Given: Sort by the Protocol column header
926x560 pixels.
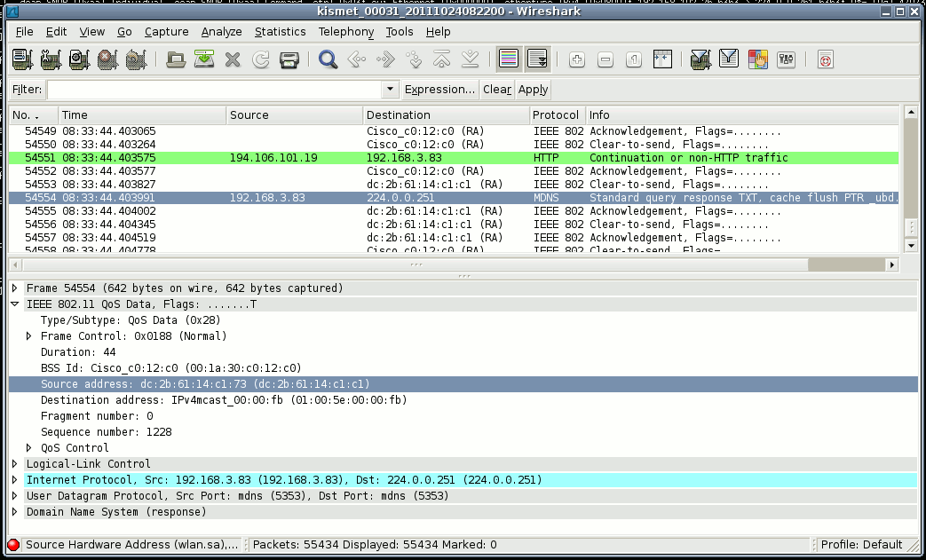Looking at the screenshot, I should tap(557, 115).
